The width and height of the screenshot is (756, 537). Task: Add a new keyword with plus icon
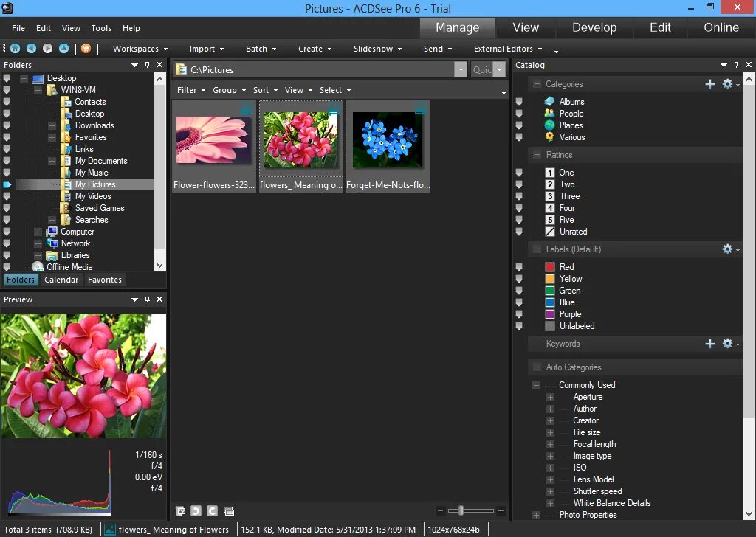pos(710,344)
